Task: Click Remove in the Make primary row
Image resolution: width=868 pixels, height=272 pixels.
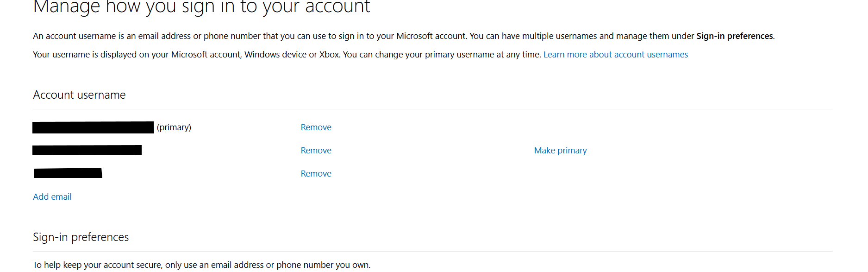Action: point(316,151)
